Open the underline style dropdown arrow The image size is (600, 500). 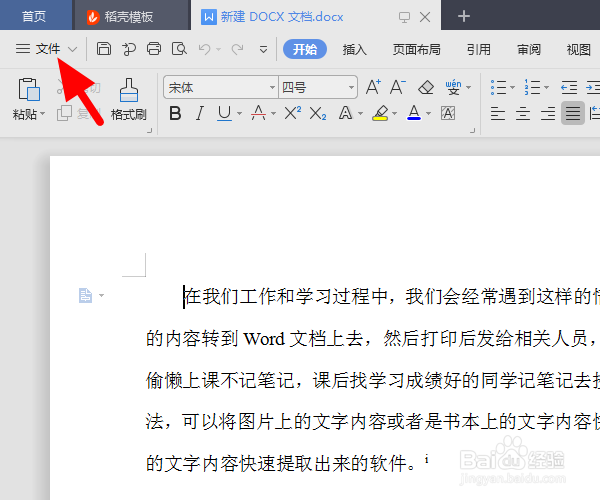pos(240,114)
